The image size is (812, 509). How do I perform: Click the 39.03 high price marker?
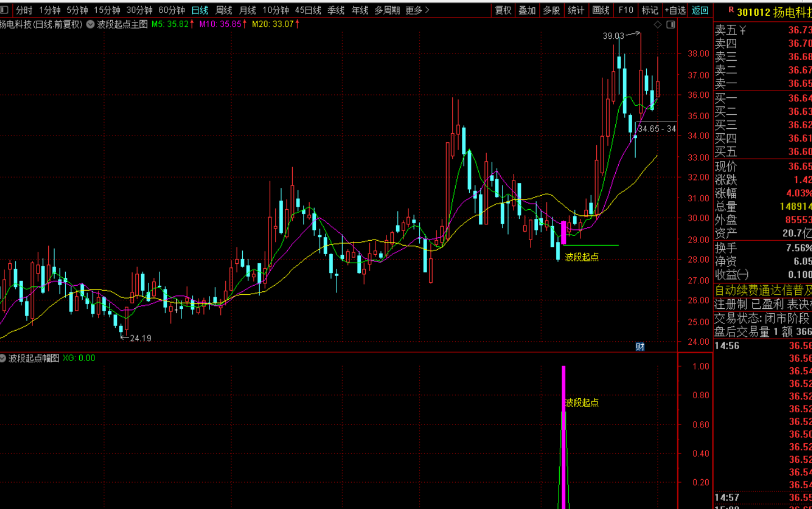tap(614, 36)
